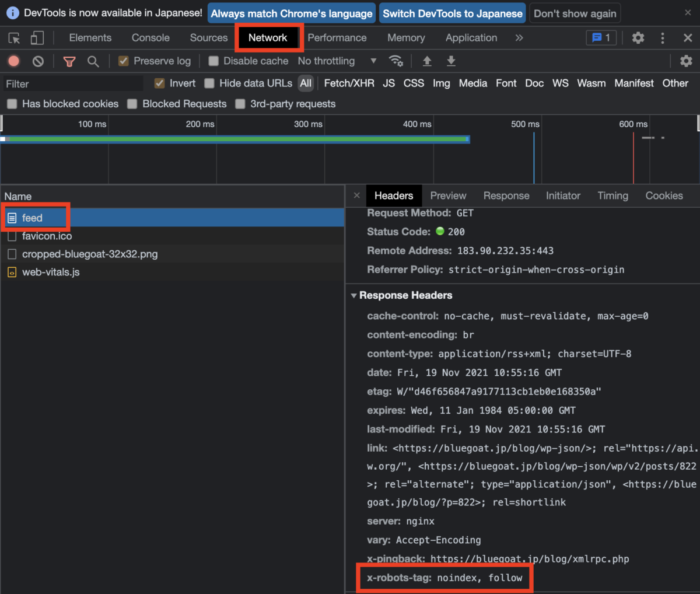
Task: Uncheck the Invert filter option
Action: pos(159,83)
